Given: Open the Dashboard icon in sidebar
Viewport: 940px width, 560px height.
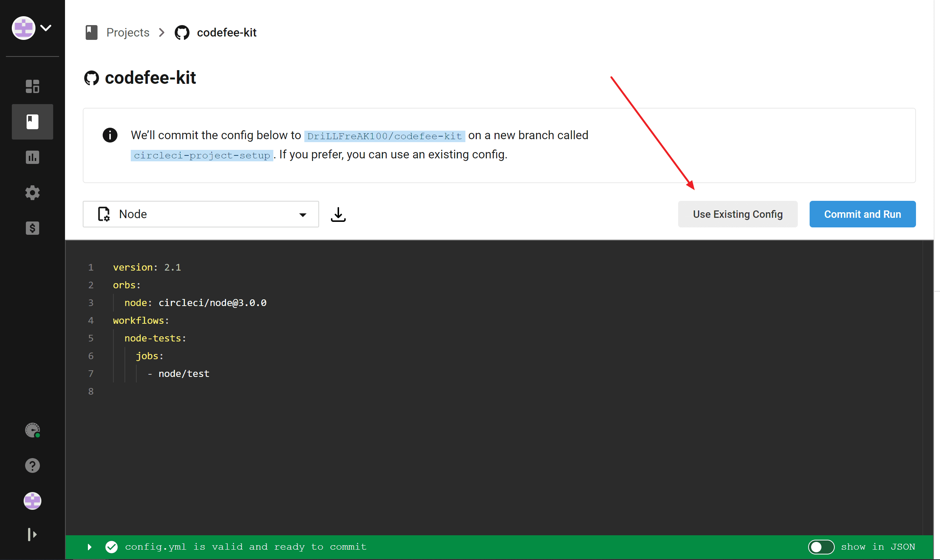Looking at the screenshot, I should 33,86.
